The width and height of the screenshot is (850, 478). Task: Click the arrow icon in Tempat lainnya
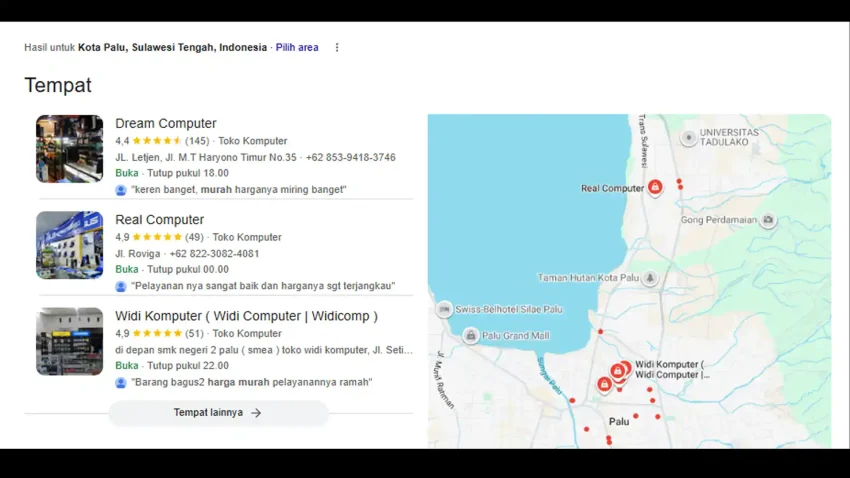256,413
